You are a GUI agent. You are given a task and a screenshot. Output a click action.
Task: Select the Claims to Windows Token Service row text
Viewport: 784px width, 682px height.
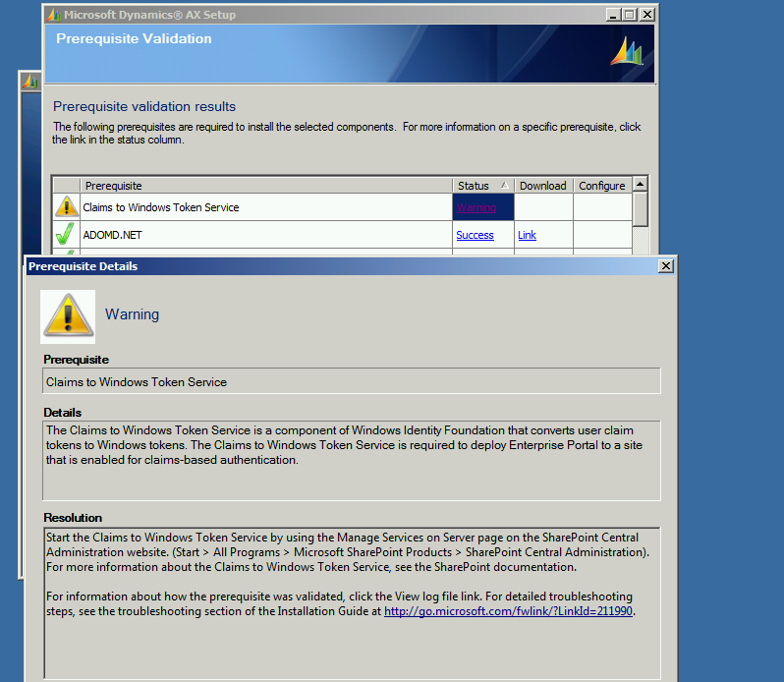[x=161, y=207]
